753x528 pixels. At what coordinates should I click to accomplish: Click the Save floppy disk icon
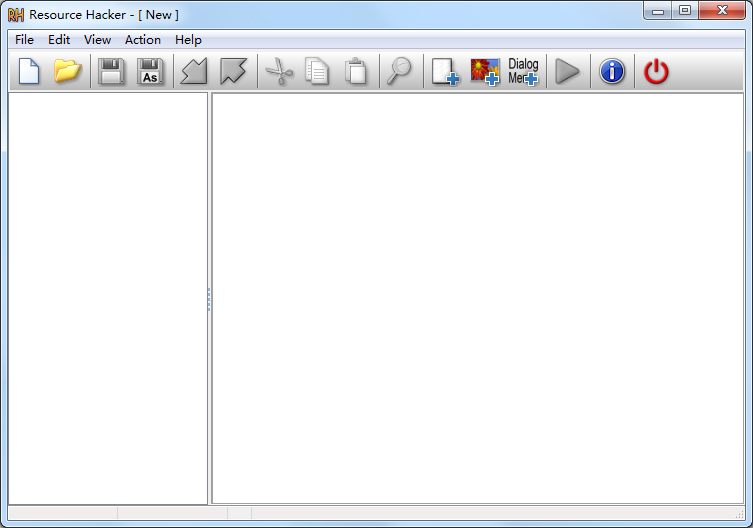tap(111, 71)
